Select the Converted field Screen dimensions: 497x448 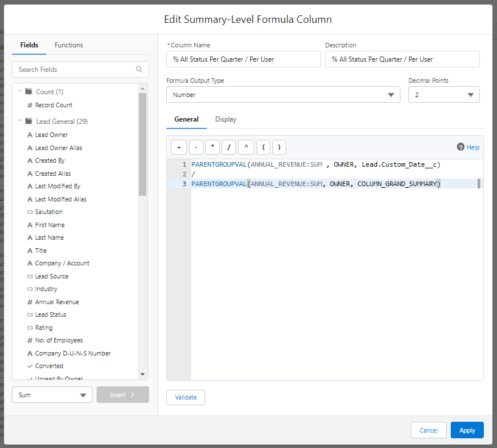coord(49,366)
